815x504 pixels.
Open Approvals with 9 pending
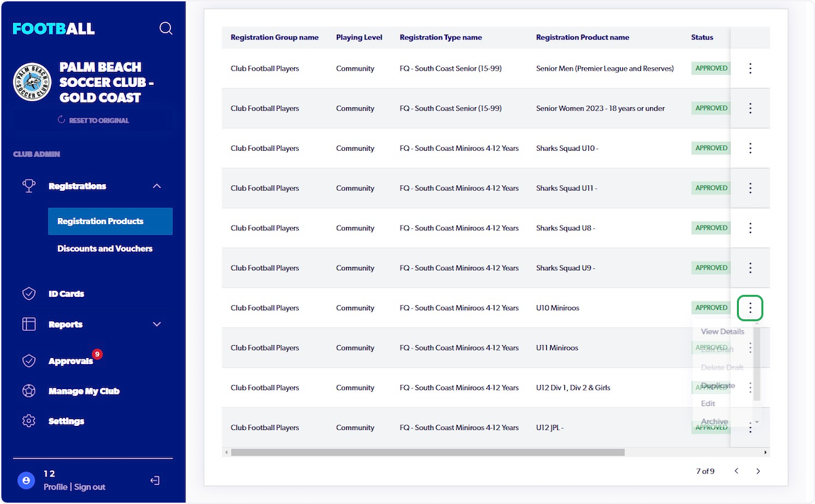[71, 361]
